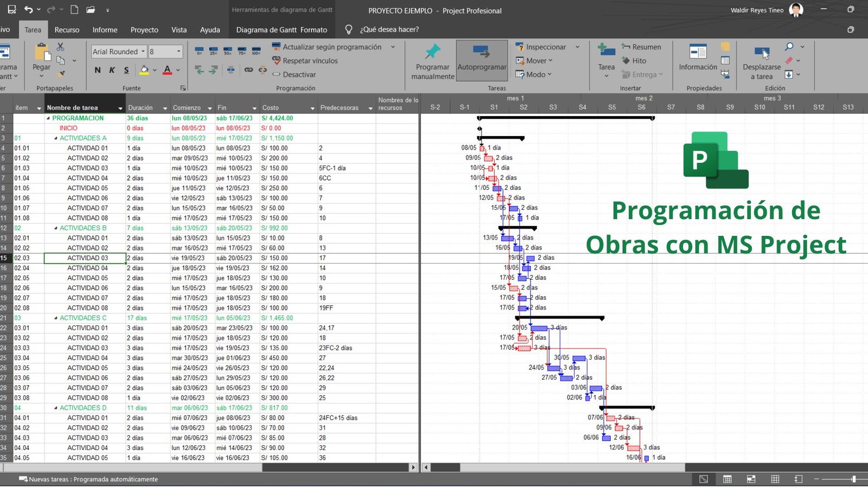Image resolution: width=868 pixels, height=488 pixels.
Task: Click Respetar vínculos
Action: pos(304,61)
